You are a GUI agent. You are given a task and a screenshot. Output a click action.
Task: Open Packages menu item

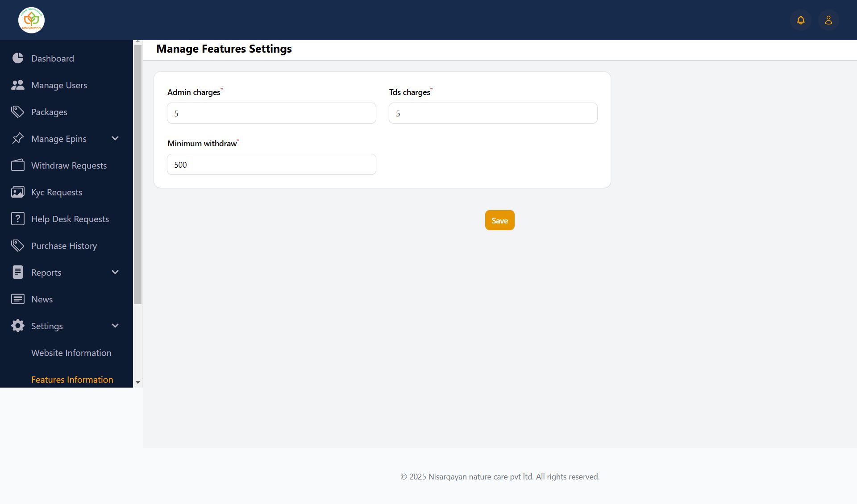click(x=49, y=112)
